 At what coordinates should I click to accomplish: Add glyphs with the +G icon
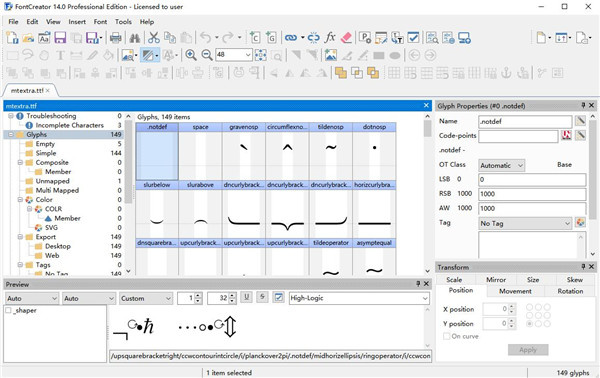(271, 37)
